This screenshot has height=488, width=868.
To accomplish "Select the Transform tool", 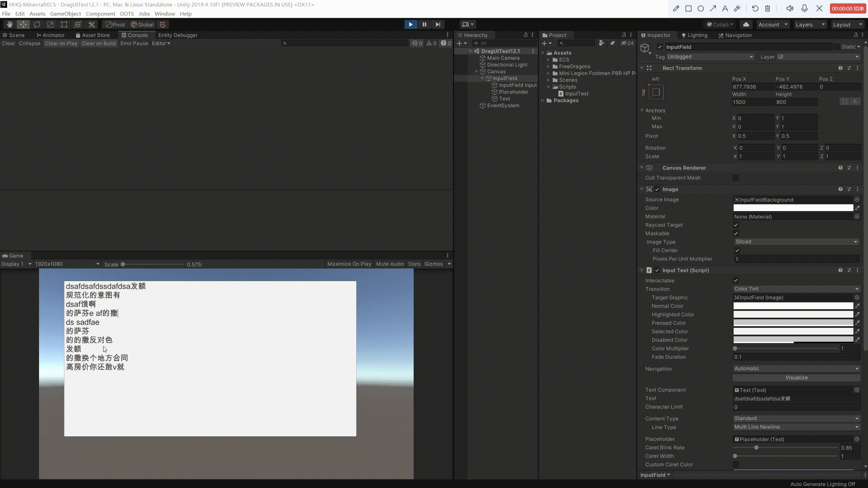I will click(x=77, y=24).
